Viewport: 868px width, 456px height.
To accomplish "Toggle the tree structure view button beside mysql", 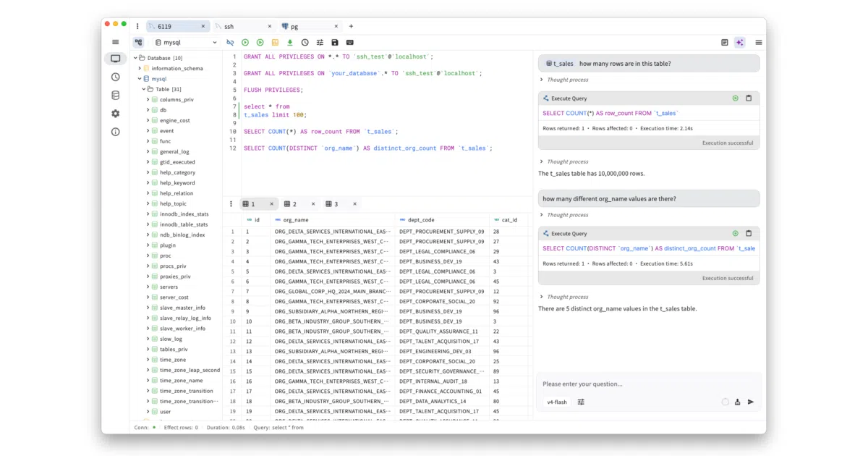I will pyautogui.click(x=138, y=43).
